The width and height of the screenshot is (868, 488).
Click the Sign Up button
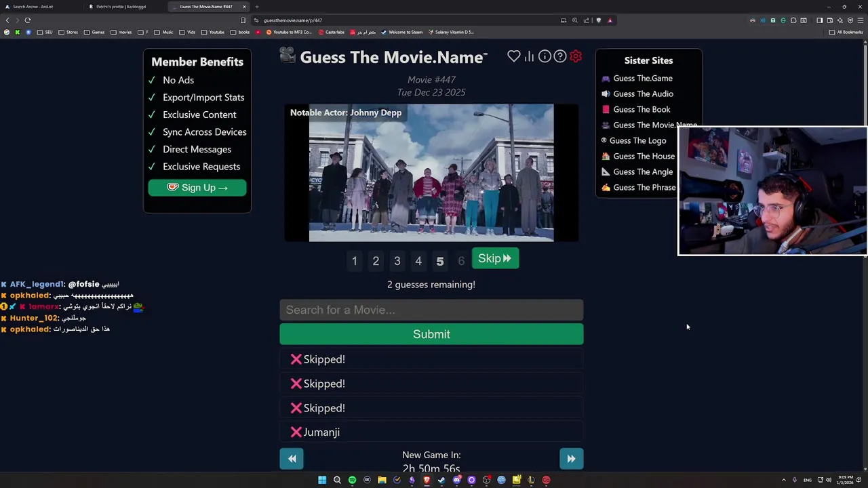197,188
